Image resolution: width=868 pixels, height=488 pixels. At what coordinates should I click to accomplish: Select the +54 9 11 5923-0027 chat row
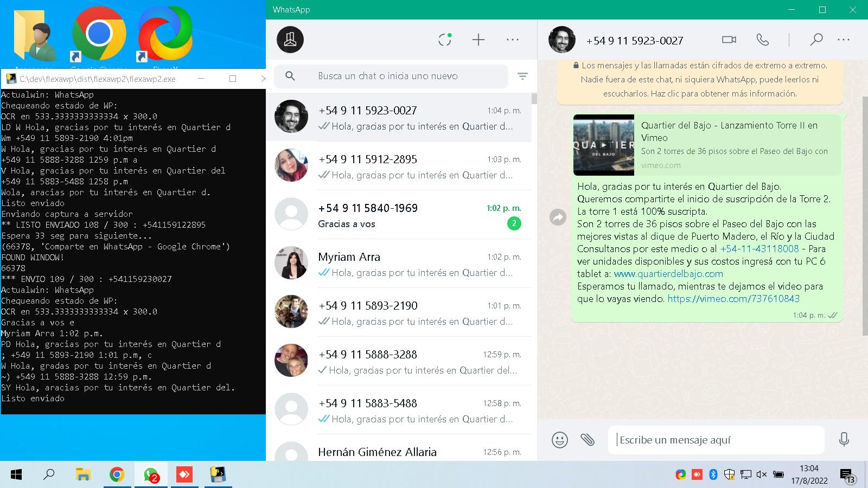coord(399,117)
